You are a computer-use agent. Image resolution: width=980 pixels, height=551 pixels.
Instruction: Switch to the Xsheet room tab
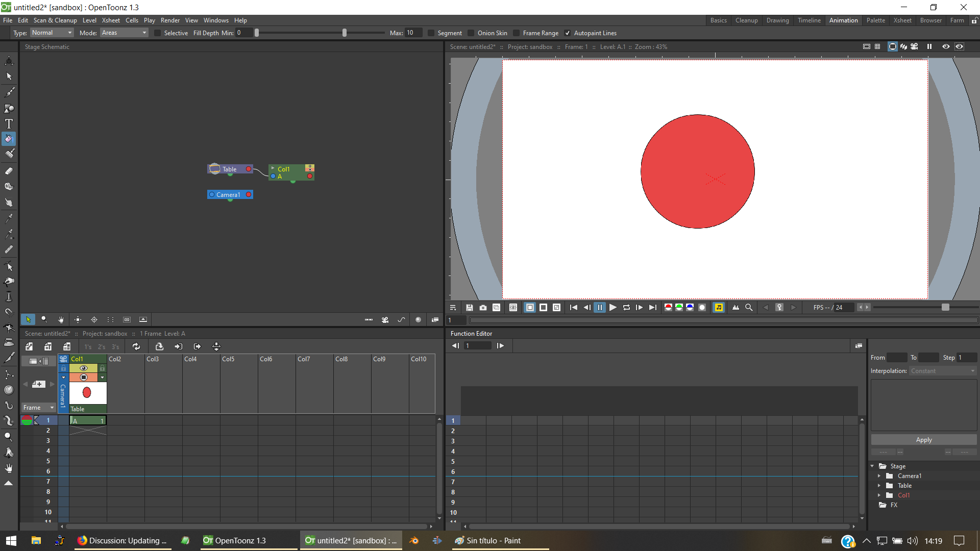pos(902,20)
